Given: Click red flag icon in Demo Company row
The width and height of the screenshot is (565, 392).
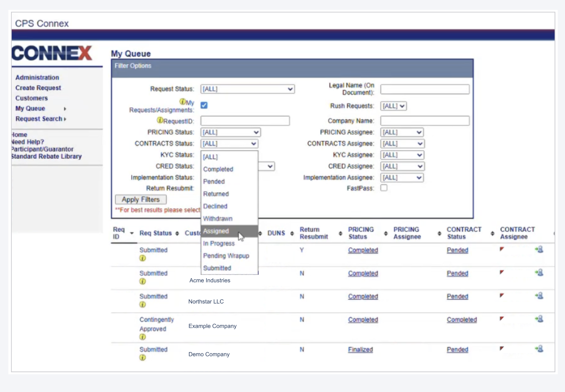Looking at the screenshot, I should pos(502,348).
